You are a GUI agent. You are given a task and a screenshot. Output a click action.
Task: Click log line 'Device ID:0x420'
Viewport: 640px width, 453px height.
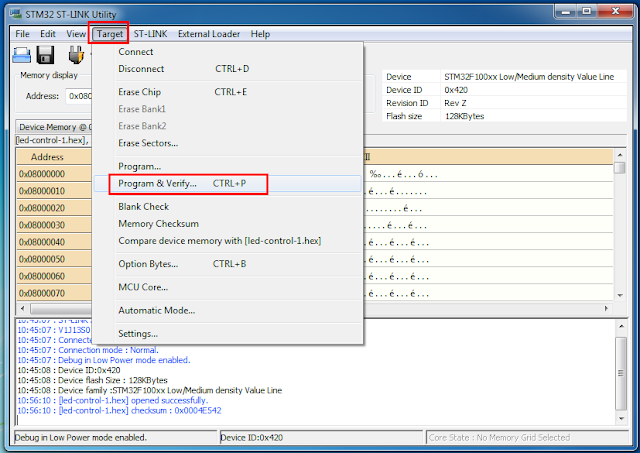tap(69, 371)
